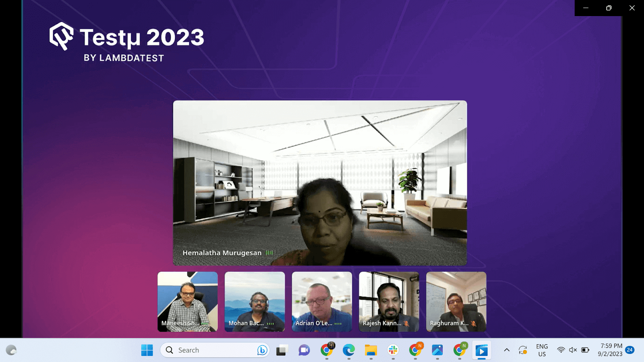
Task: Check the battery status icon
Action: click(585, 350)
